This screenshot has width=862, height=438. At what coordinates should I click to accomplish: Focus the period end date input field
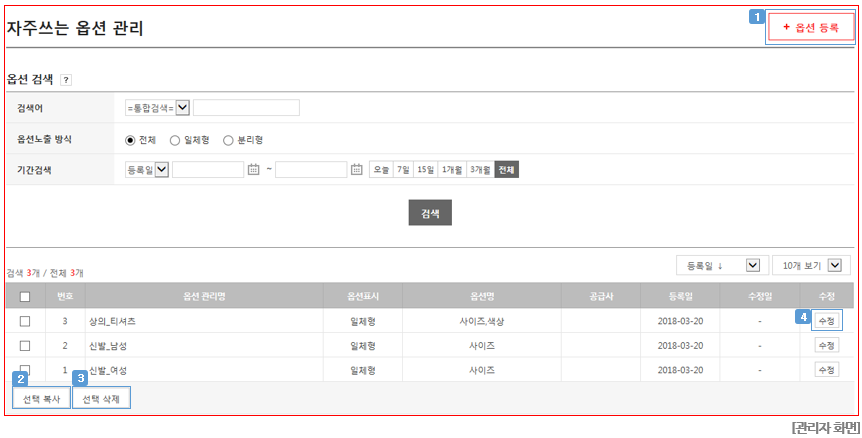311,170
